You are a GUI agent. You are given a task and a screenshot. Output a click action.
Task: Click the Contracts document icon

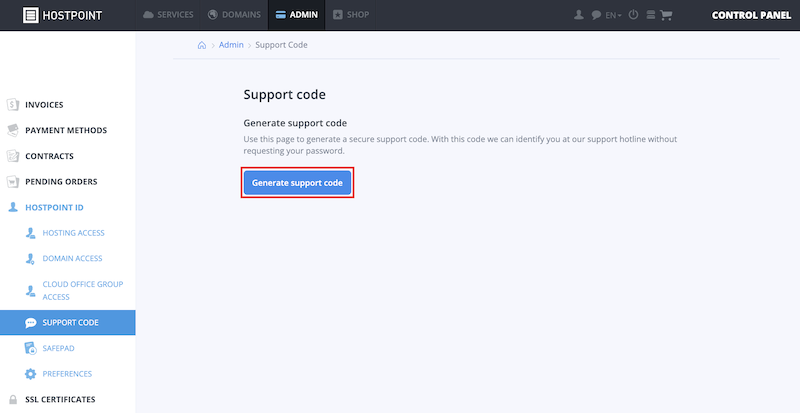point(13,156)
